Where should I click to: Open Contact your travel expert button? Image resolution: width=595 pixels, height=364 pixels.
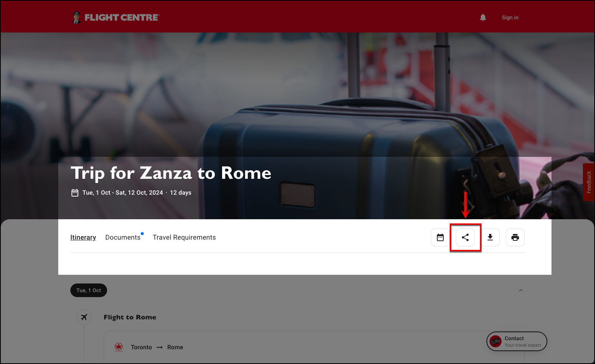click(x=517, y=341)
